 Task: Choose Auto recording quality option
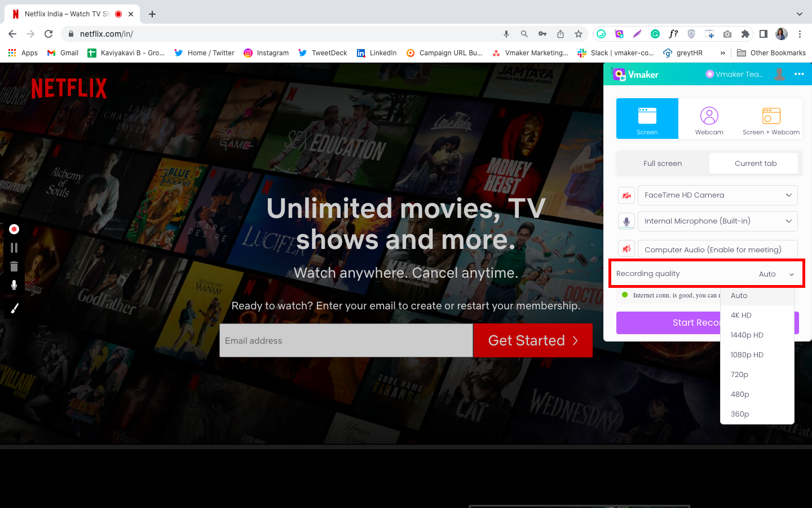(x=757, y=296)
